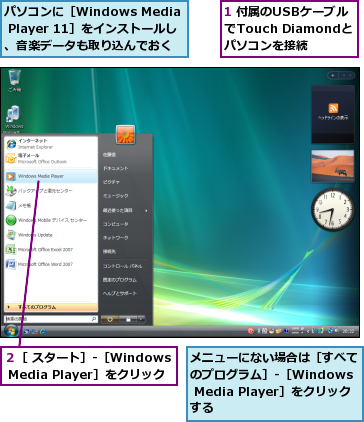Open Connect To (接続先) menu item

click(109, 252)
